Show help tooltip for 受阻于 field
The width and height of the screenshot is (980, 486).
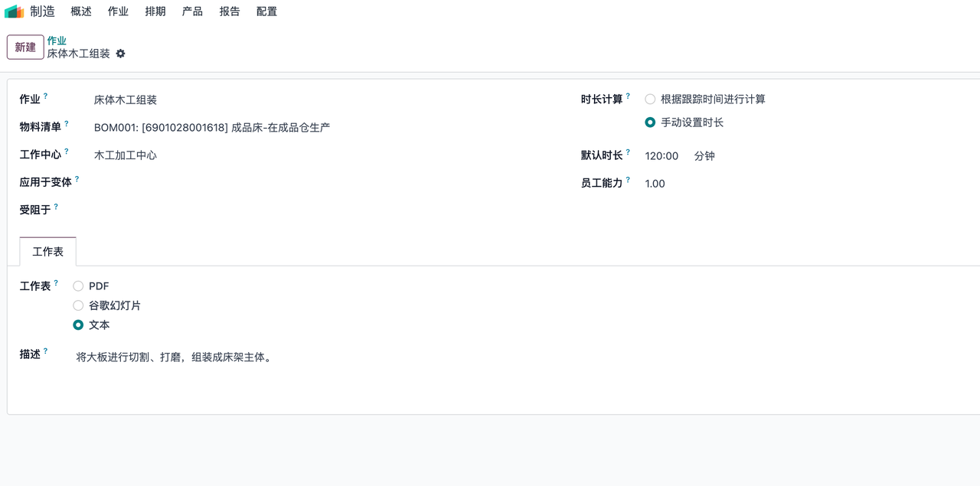coord(56,207)
